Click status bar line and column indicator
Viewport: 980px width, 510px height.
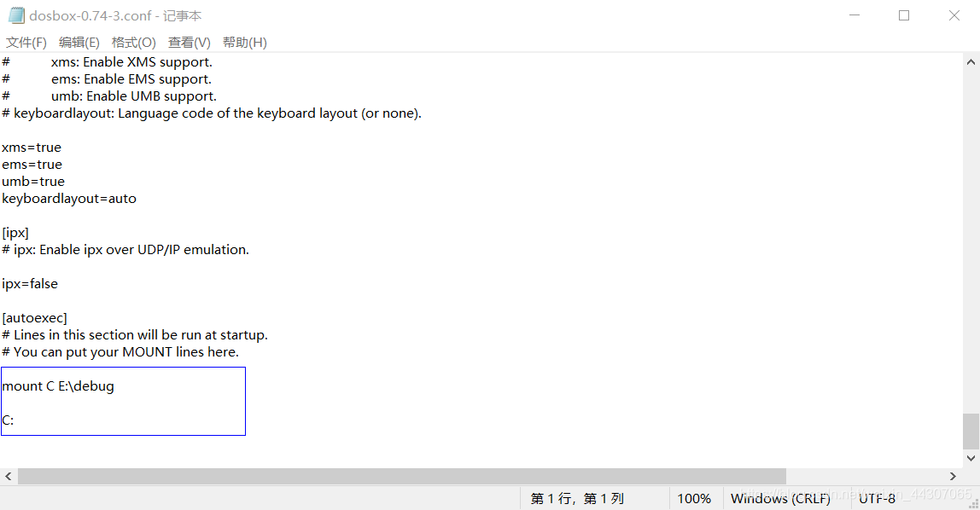coord(577,498)
